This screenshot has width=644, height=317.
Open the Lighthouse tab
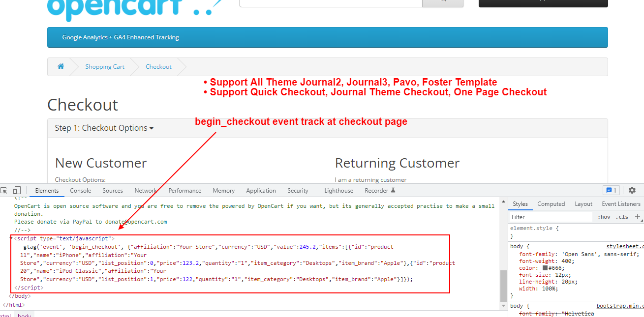[338, 191]
